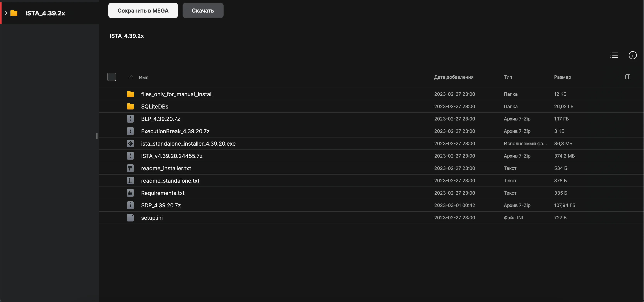Open the info panel icon

633,55
